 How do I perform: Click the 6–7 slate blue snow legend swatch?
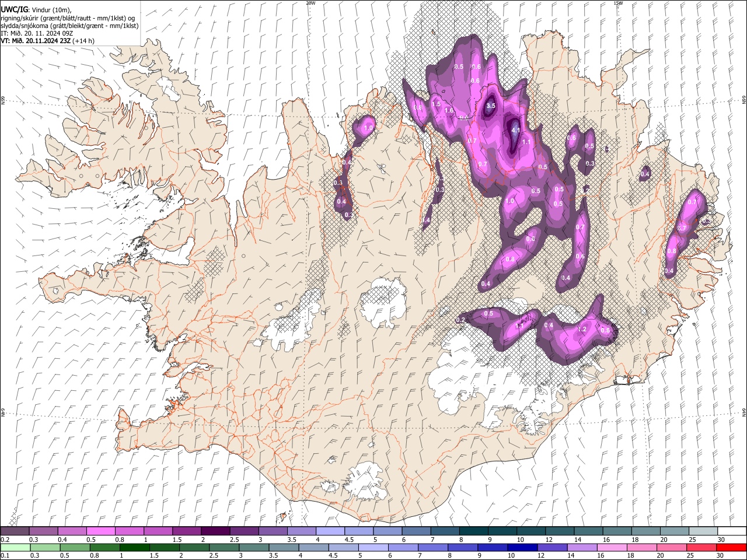point(417,531)
